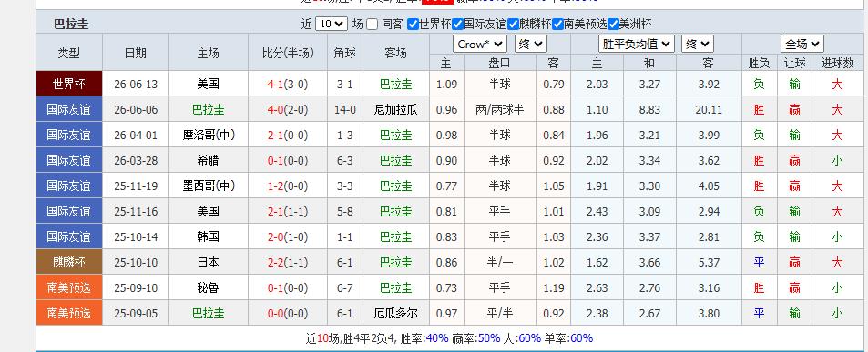Click the handicap 两/两球半
Screen dimensions: 868x352
pos(499,110)
